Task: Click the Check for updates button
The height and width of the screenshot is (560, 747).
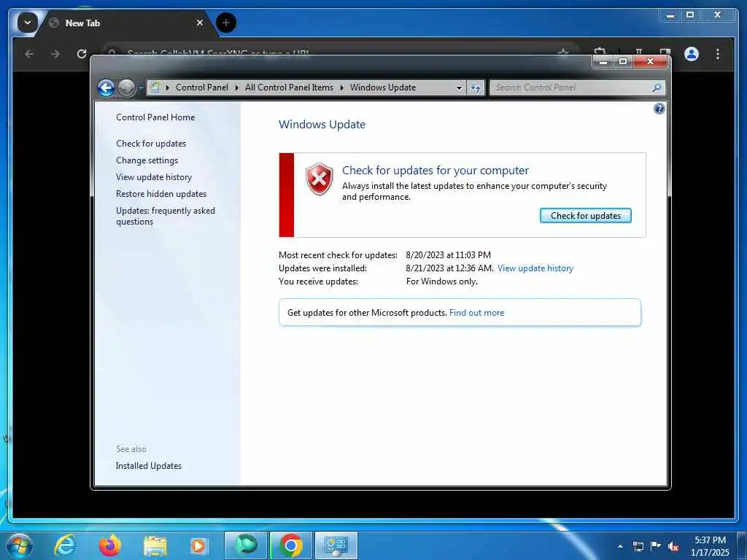Action: 586,216
